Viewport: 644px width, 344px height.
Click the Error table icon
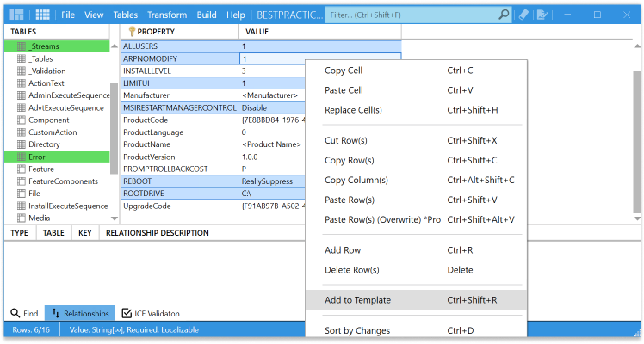tap(22, 157)
